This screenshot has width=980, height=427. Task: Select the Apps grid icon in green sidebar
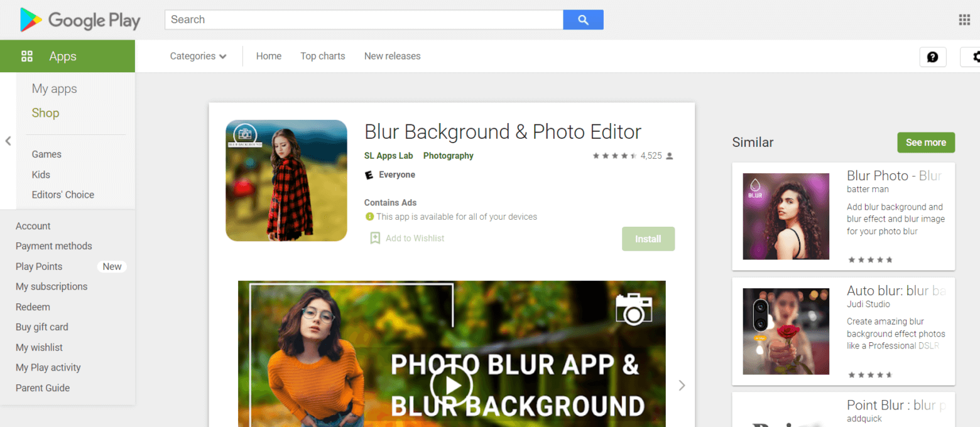coord(27,56)
